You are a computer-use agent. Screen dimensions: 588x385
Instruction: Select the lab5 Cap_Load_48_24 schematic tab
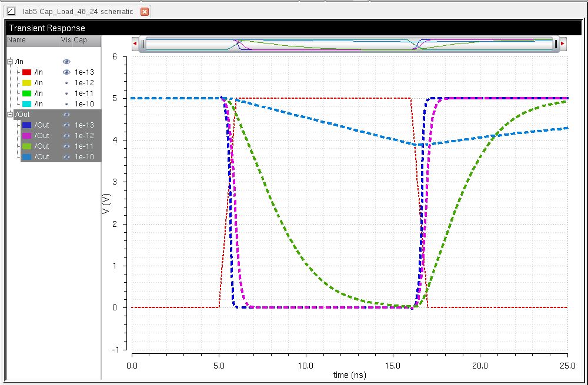[x=78, y=12]
